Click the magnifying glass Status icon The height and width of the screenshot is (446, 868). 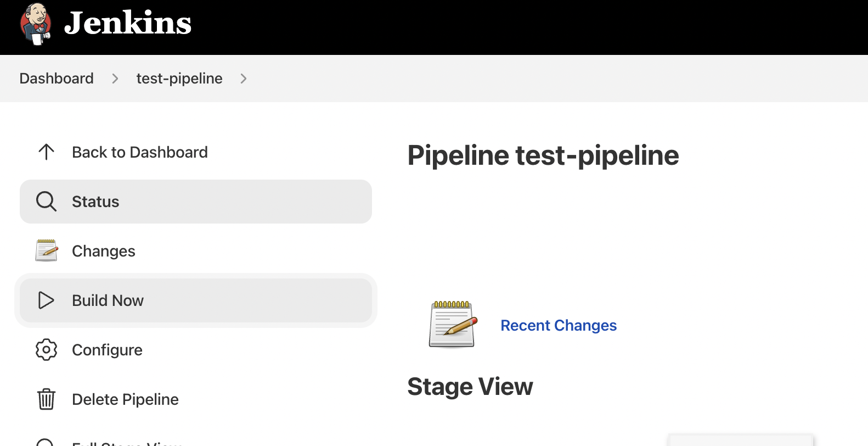[x=46, y=201]
